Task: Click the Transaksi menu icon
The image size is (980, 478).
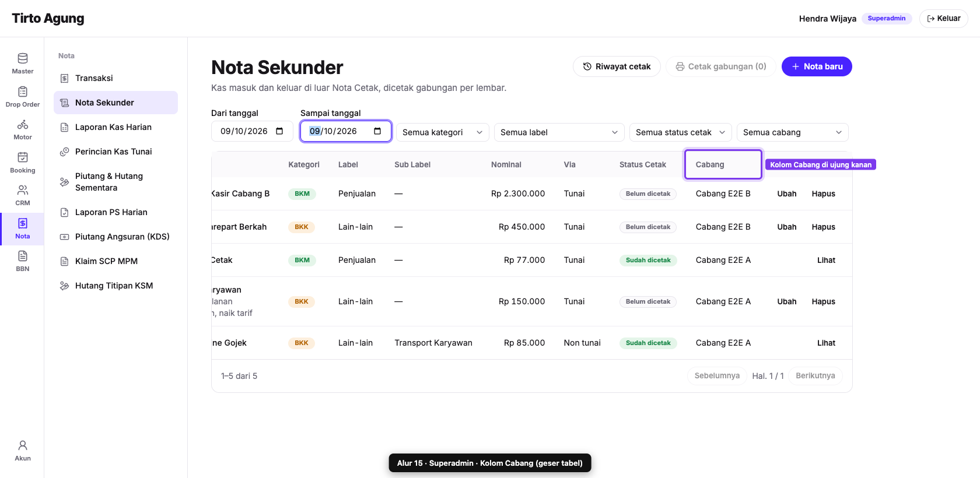Action: click(65, 78)
